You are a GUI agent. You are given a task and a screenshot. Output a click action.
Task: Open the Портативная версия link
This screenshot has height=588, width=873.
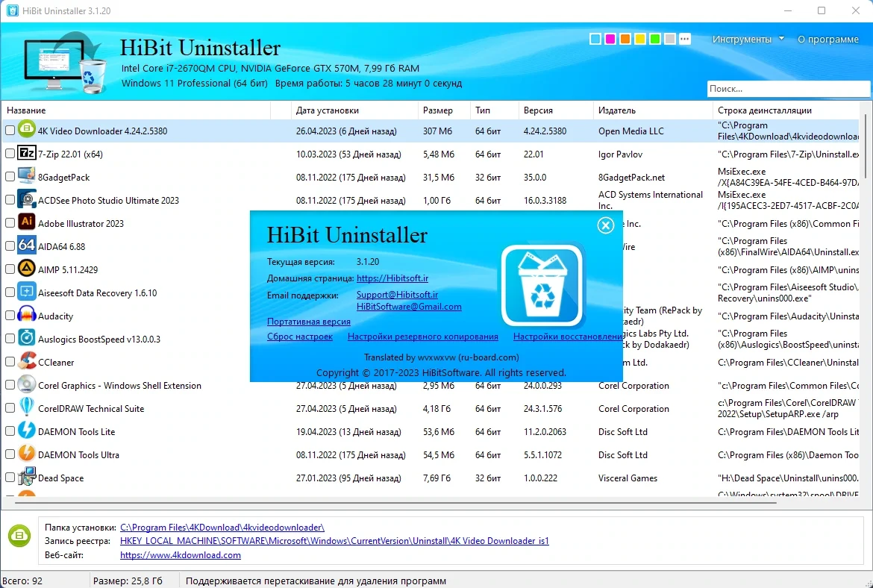(x=308, y=322)
